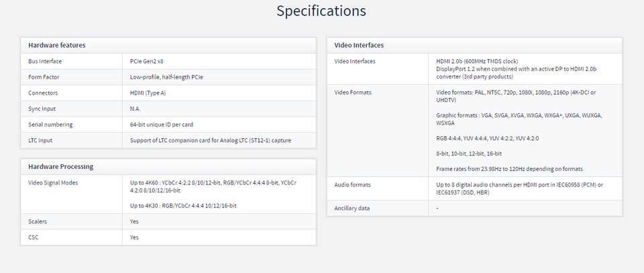Click the 64-bit unique ID per card text

click(x=162, y=124)
